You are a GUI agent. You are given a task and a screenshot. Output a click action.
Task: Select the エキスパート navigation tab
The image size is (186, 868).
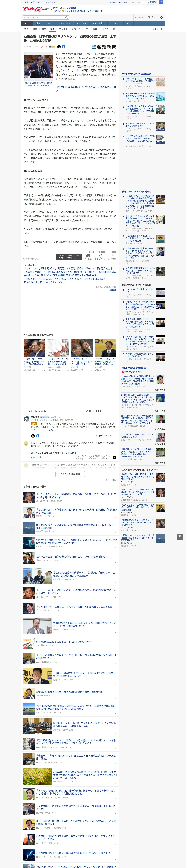(64, 24)
